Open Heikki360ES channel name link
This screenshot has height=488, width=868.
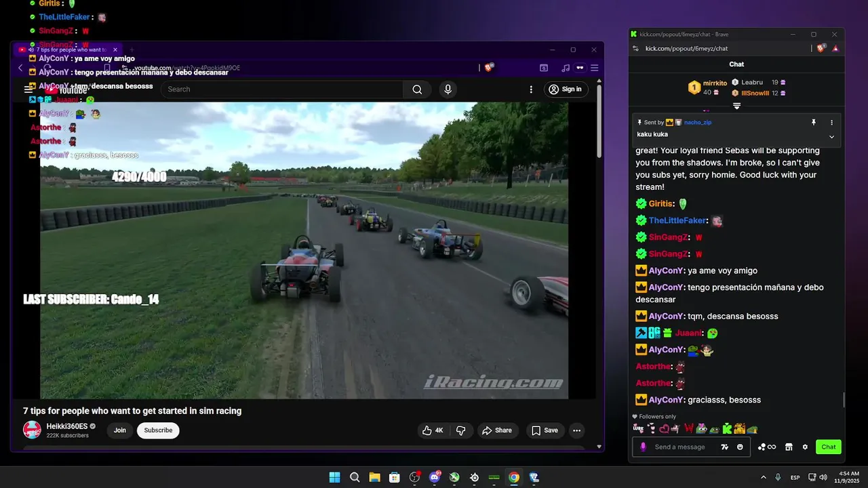[x=67, y=426]
